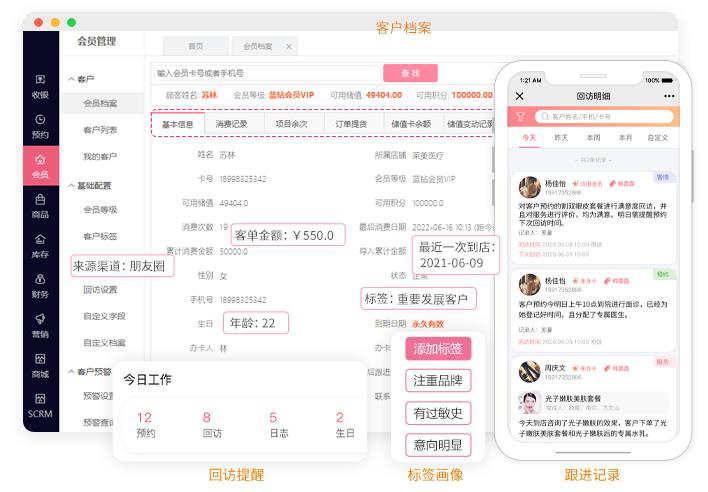Switch to the 消费记录 tab
This screenshot has height=492, width=708.
231,124
